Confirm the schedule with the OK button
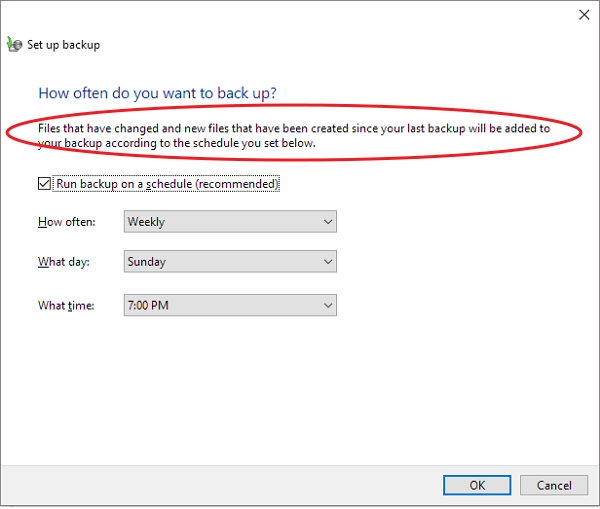The image size is (600, 509). click(x=477, y=485)
